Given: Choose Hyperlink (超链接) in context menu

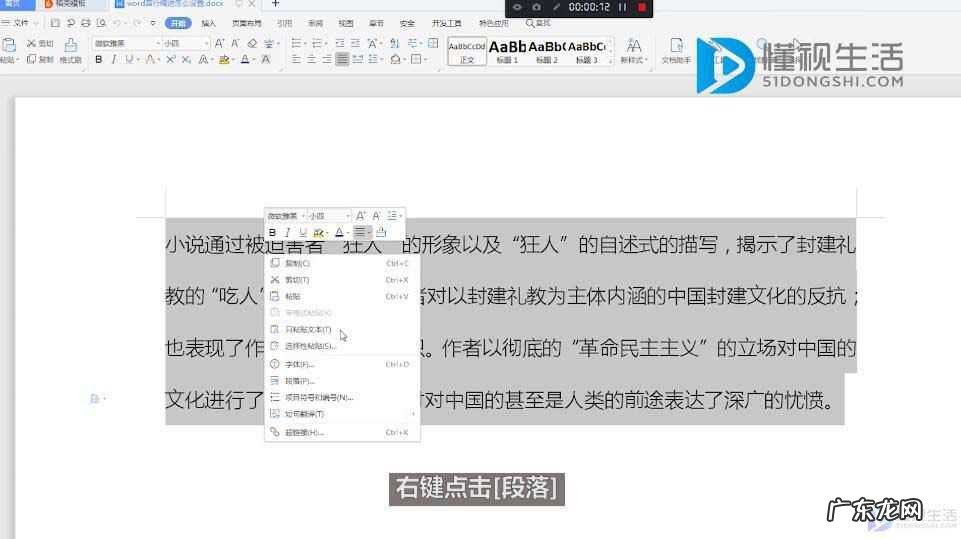Looking at the screenshot, I should coord(342,432).
